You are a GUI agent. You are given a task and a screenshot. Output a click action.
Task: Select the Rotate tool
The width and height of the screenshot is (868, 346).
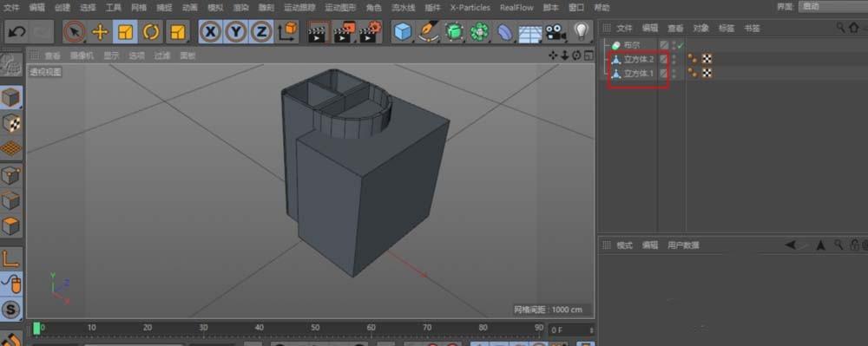coord(150,31)
